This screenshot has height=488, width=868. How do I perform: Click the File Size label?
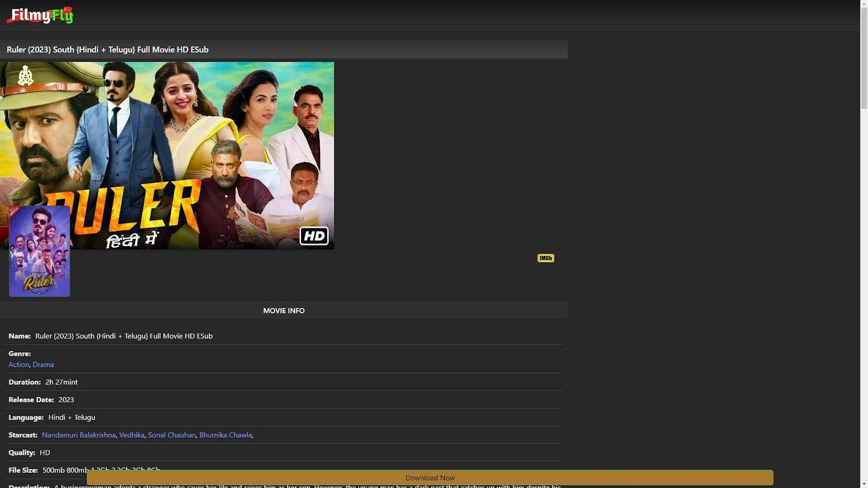pyautogui.click(x=23, y=470)
